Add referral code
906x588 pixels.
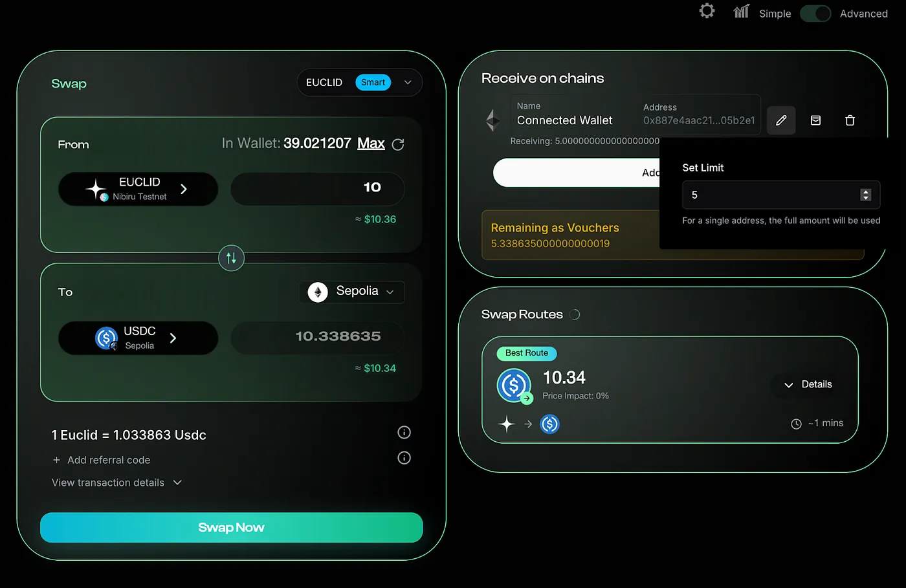[102, 460]
